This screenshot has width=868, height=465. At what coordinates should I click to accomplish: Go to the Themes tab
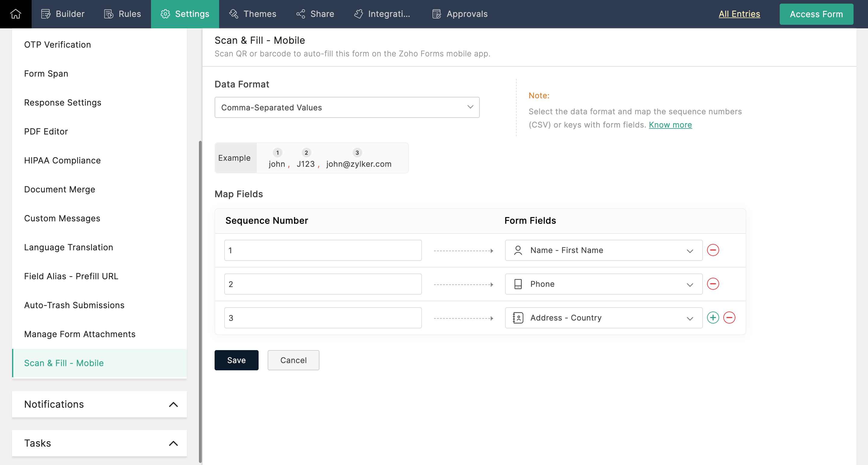coord(253,14)
